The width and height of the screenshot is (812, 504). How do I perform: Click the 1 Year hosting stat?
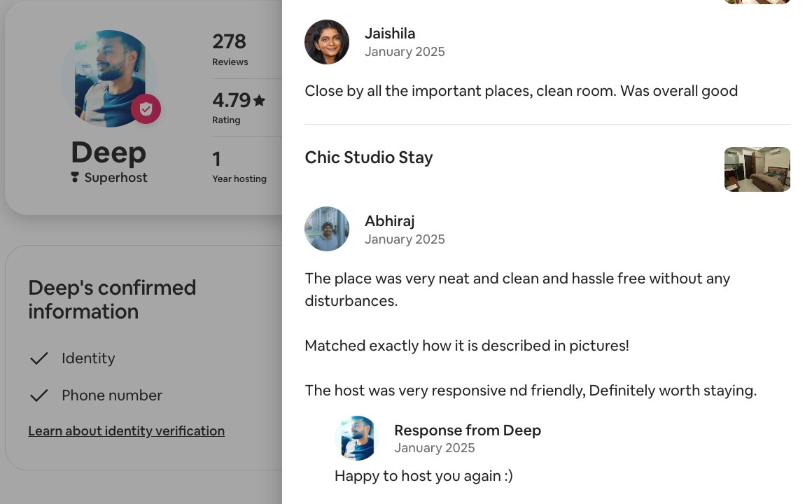(239, 167)
